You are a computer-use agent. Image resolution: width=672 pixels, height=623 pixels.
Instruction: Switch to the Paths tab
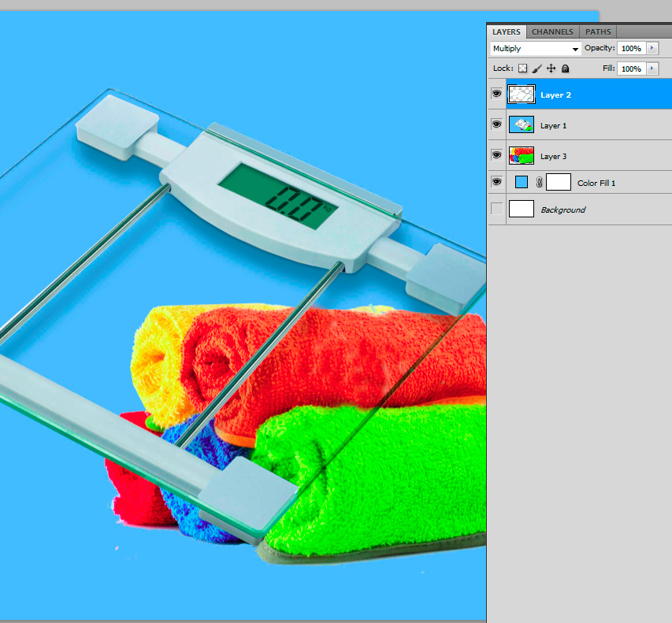(598, 32)
